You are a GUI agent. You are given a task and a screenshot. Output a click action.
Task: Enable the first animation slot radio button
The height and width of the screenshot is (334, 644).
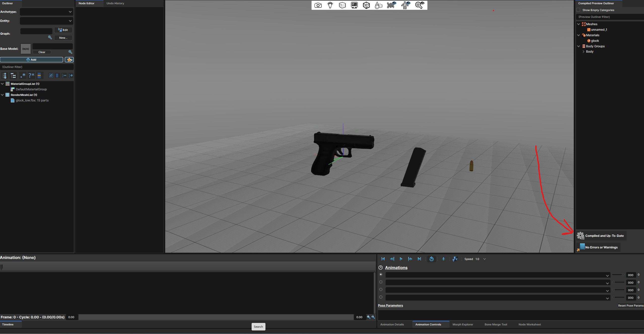(381, 274)
